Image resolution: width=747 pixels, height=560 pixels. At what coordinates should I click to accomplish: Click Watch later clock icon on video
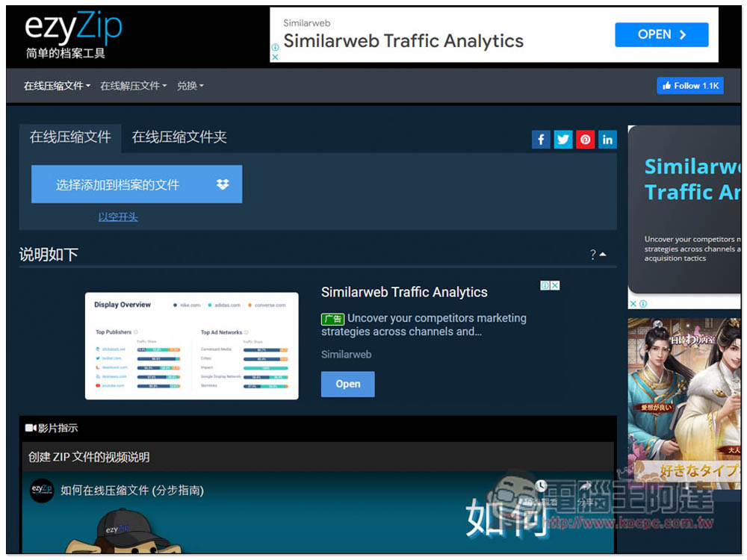coord(540,486)
